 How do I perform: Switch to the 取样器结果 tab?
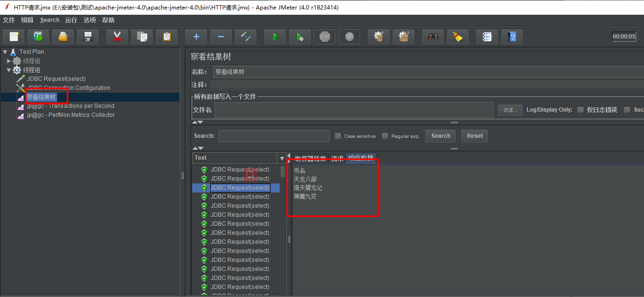311,159
